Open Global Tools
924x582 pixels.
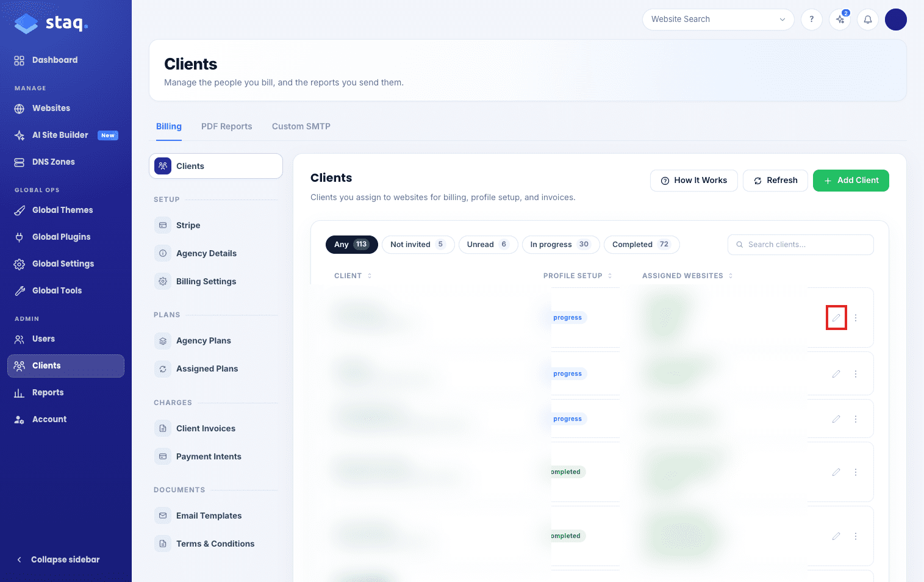click(x=57, y=290)
